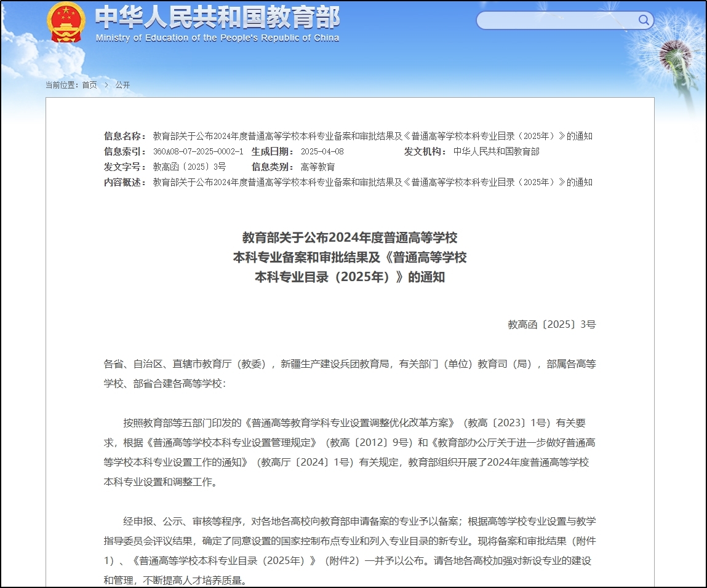
Task: Click the line starting 指导委员会评议结果
Action: pos(350,541)
